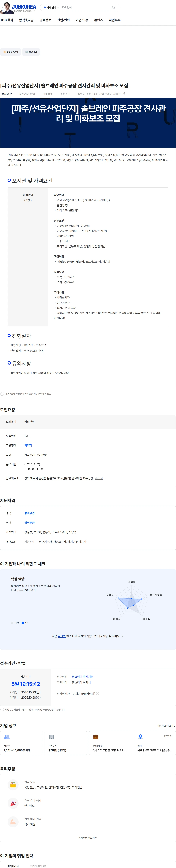The image size is (176, 868).
Task: Open the 기업·연봉 menu
Action: 82,20
